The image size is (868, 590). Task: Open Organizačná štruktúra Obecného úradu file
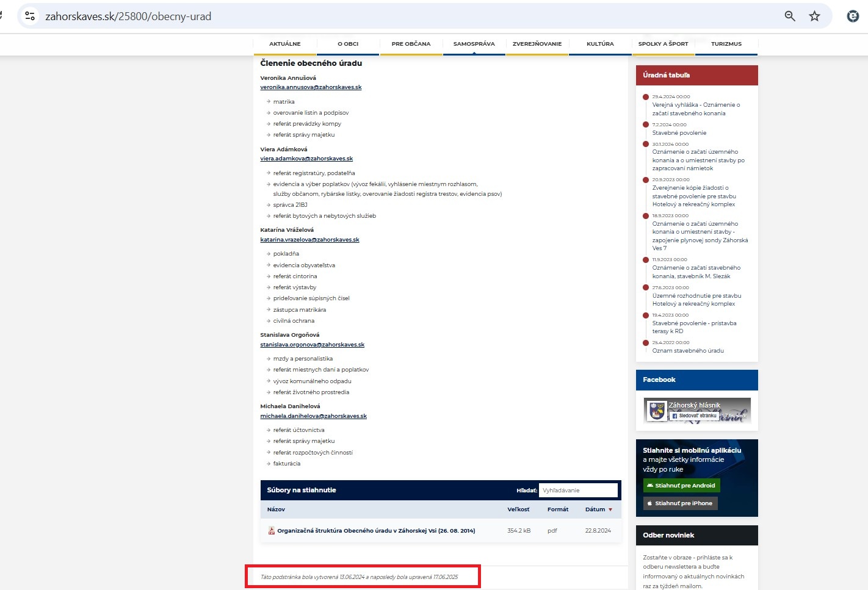[x=376, y=531]
